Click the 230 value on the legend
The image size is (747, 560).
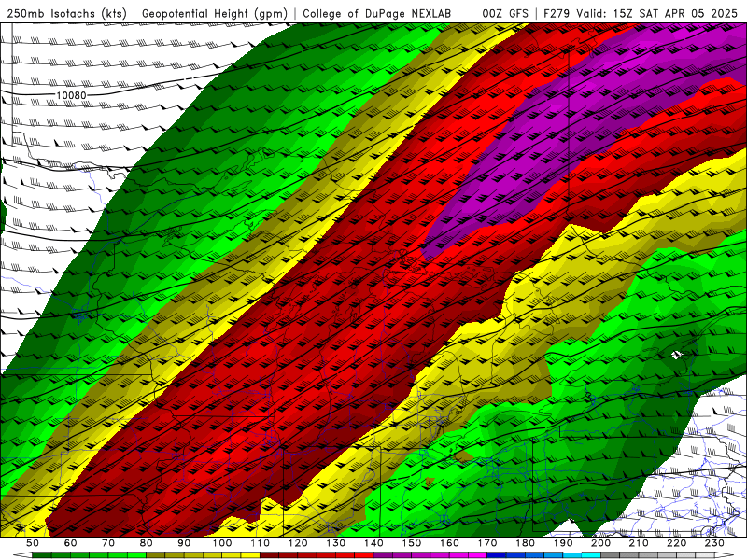click(x=714, y=543)
